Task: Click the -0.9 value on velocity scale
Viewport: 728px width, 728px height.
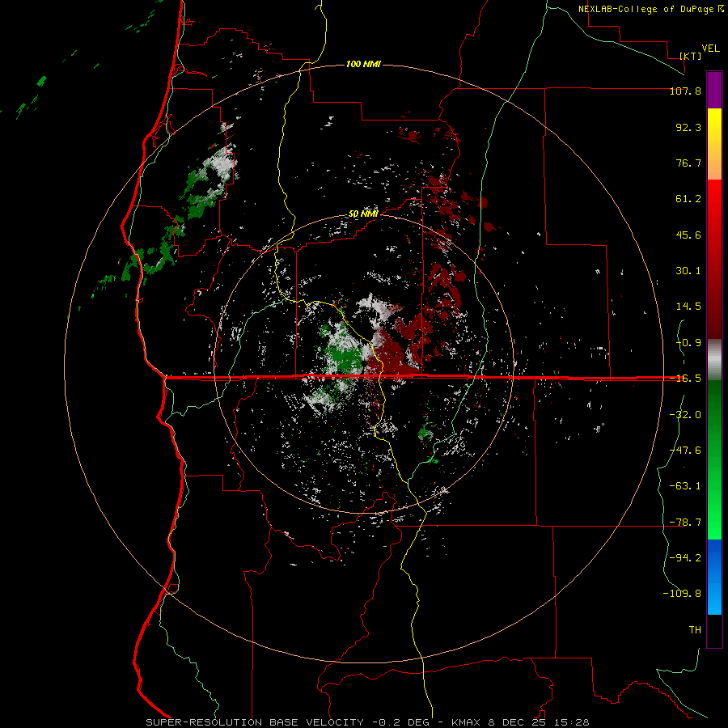Action: (x=688, y=343)
